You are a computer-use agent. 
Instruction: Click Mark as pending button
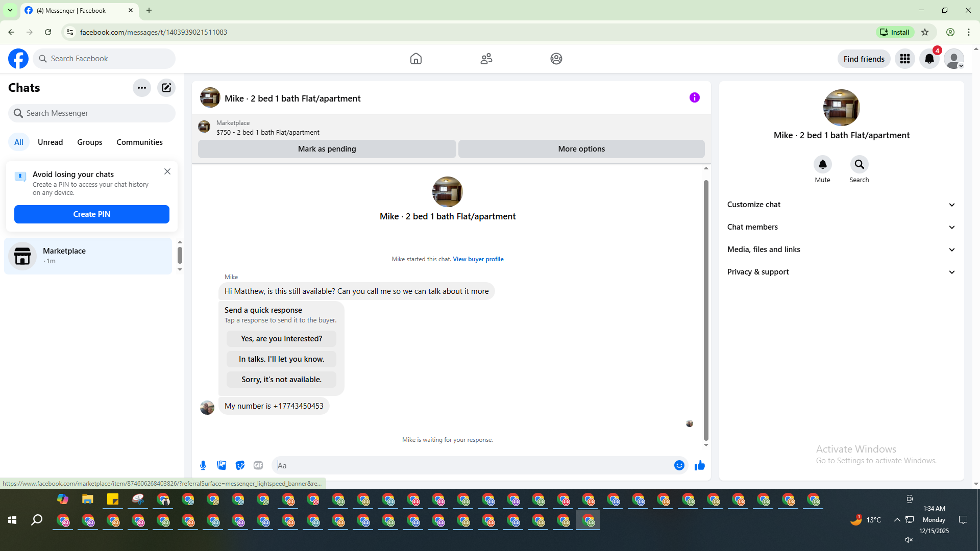click(x=327, y=149)
